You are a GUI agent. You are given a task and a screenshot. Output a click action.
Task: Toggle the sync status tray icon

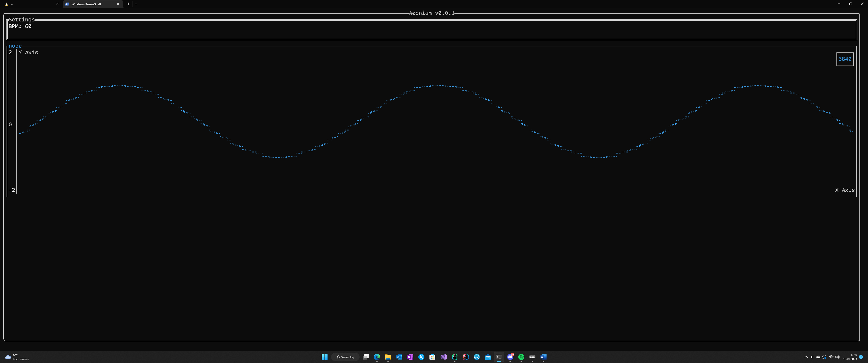(825, 357)
